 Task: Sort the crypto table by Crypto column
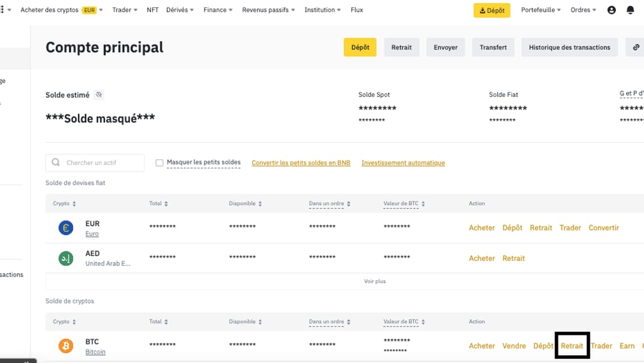coord(74,322)
